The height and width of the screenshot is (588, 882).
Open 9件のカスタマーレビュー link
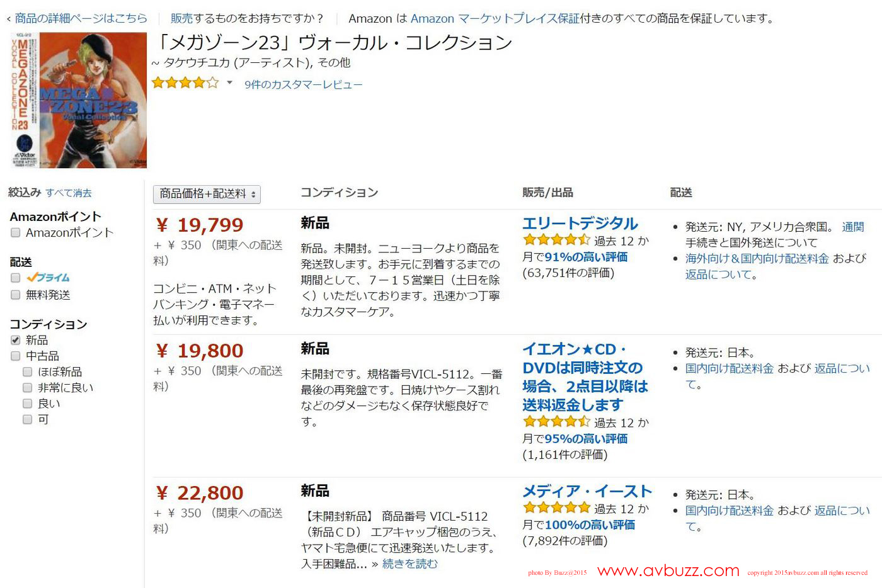(303, 84)
